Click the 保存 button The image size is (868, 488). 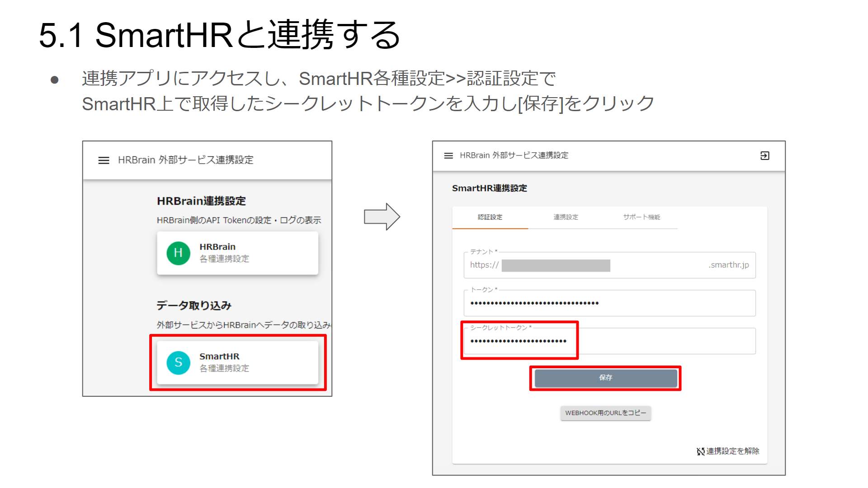(x=606, y=378)
